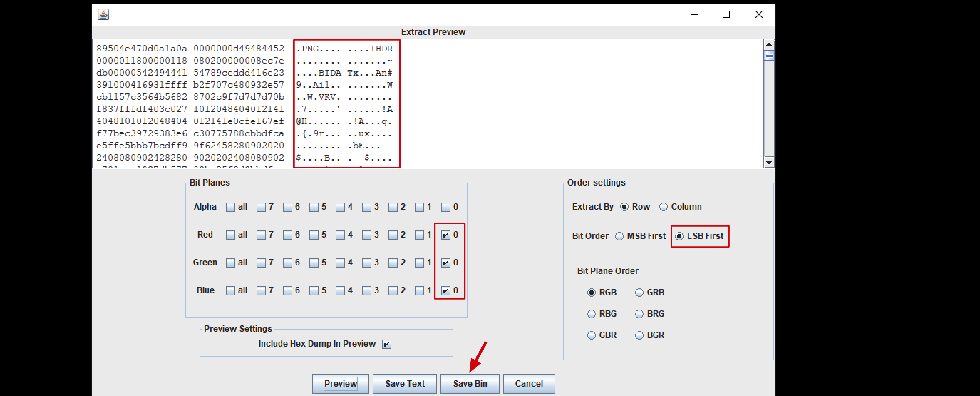The height and width of the screenshot is (396, 980).
Task: Check the Blue bit 4 checkbox
Action: (x=340, y=290)
